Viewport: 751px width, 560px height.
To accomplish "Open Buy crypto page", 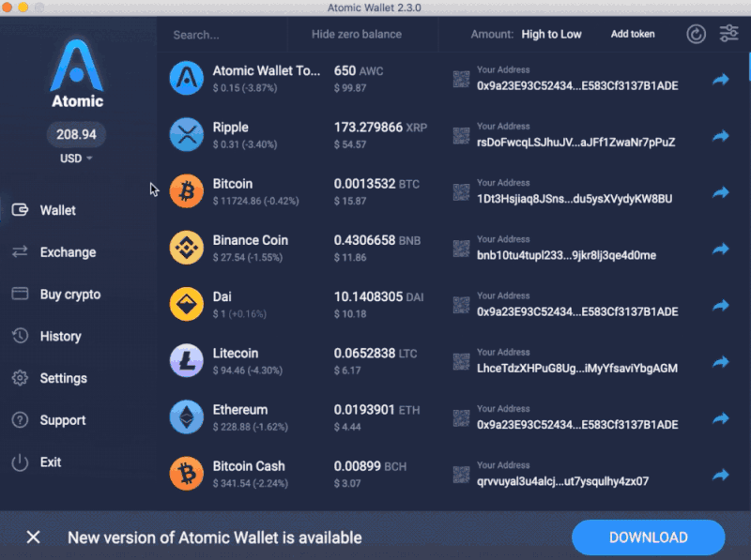I will pyautogui.click(x=56, y=294).
